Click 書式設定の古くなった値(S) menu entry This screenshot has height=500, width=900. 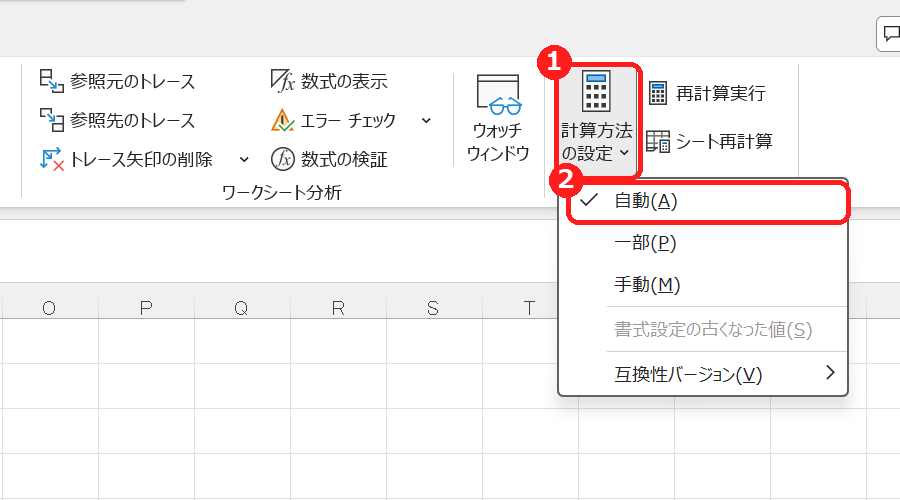(x=703, y=330)
